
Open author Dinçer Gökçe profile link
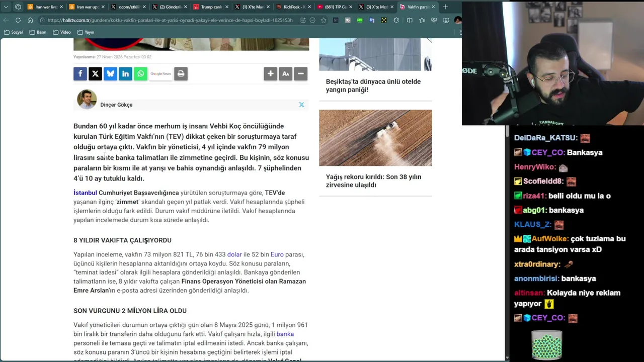(x=116, y=105)
